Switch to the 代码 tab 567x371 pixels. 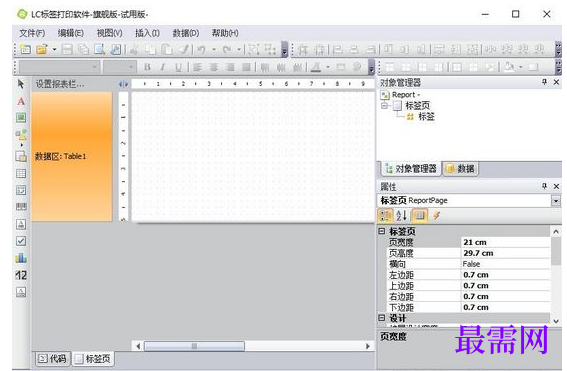pyautogui.click(x=53, y=359)
